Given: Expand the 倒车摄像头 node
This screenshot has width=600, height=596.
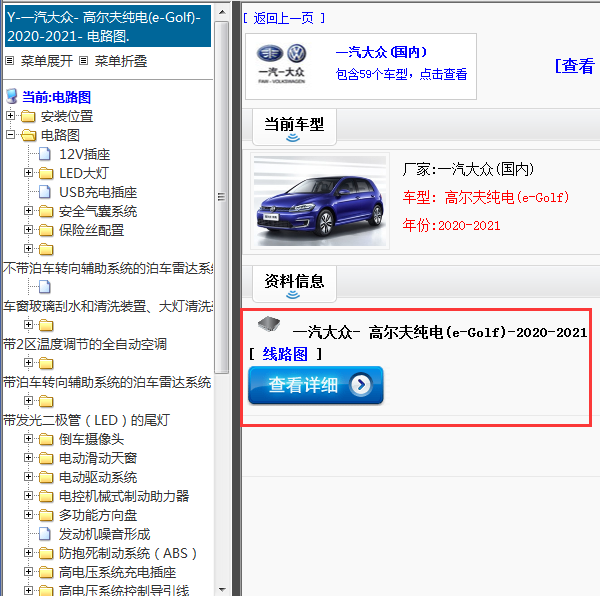Looking at the screenshot, I should [28, 438].
